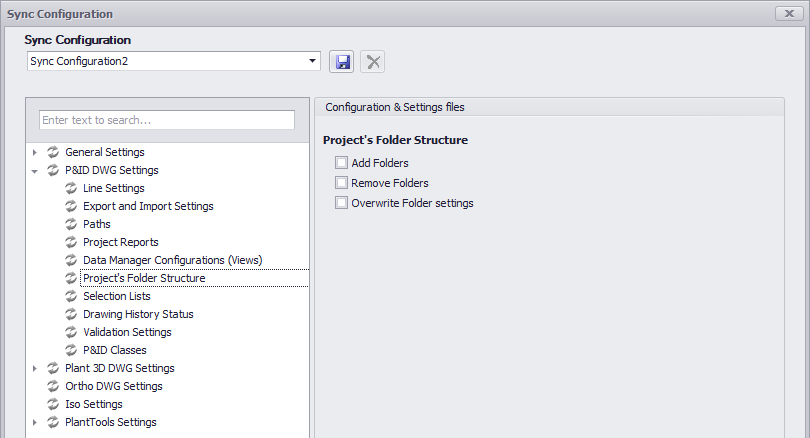
Task: Open Selection Lists tree item
Action: tap(117, 296)
